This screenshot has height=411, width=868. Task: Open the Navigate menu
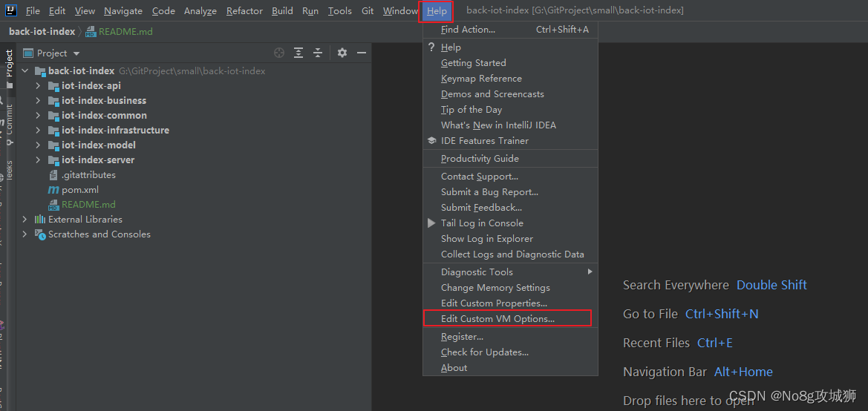pyautogui.click(x=123, y=11)
